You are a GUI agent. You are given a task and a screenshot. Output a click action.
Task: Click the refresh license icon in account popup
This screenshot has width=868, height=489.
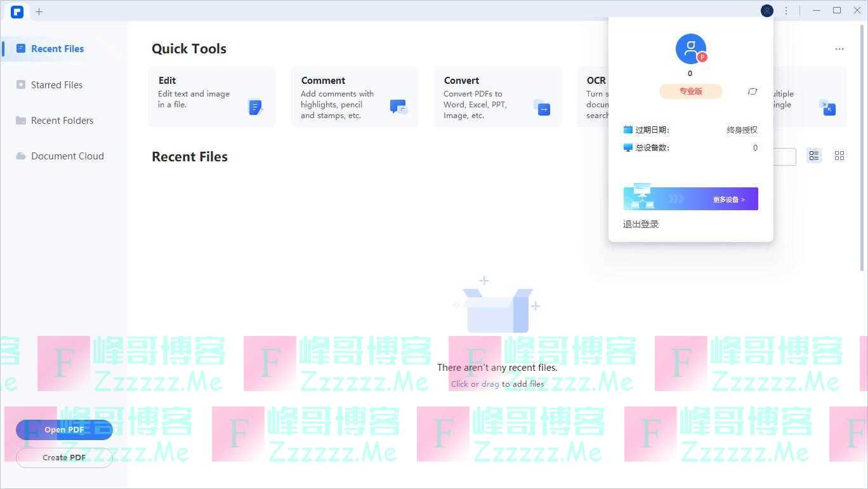[x=753, y=91]
